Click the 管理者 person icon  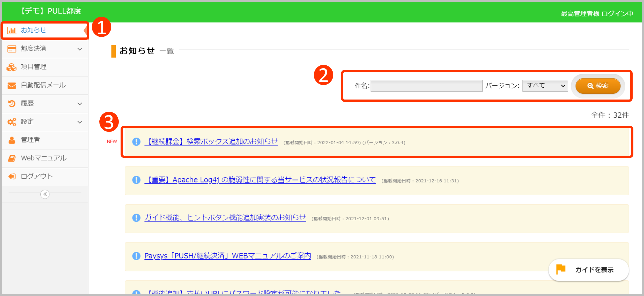point(12,140)
